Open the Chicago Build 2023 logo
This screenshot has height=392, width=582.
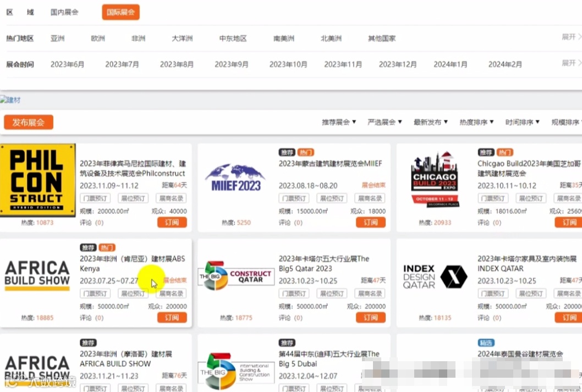435,179
